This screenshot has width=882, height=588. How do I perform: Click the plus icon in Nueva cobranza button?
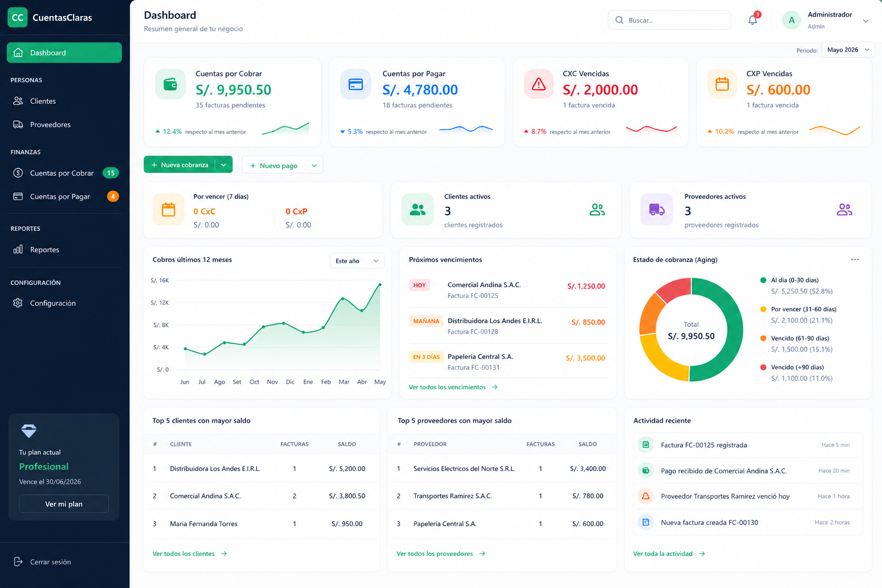tap(154, 165)
